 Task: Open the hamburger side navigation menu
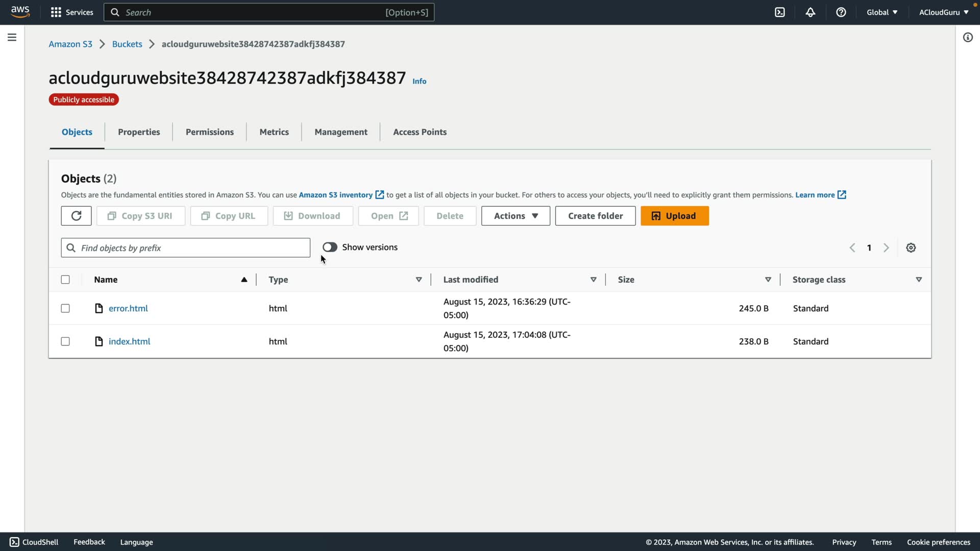(12, 37)
